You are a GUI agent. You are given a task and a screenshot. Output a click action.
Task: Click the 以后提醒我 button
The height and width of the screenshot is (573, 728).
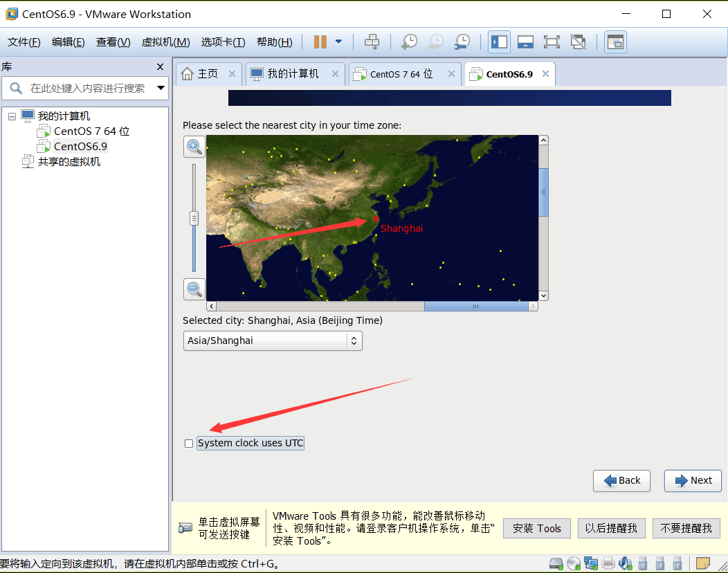612,529
